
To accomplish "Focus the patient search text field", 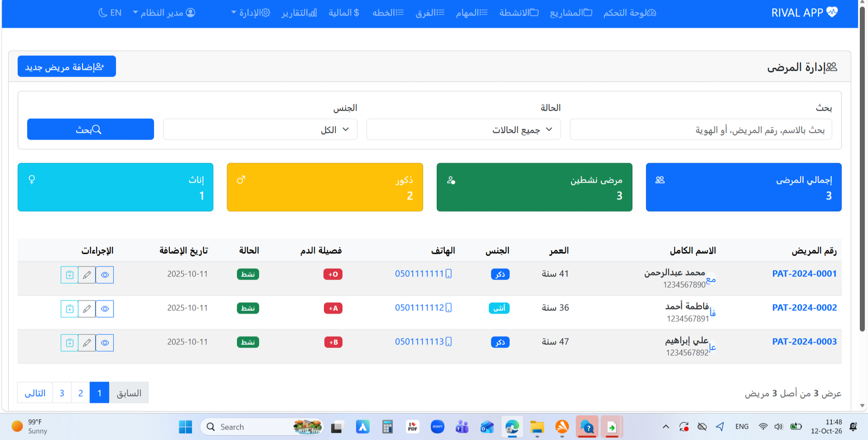I will coord(701,130).
